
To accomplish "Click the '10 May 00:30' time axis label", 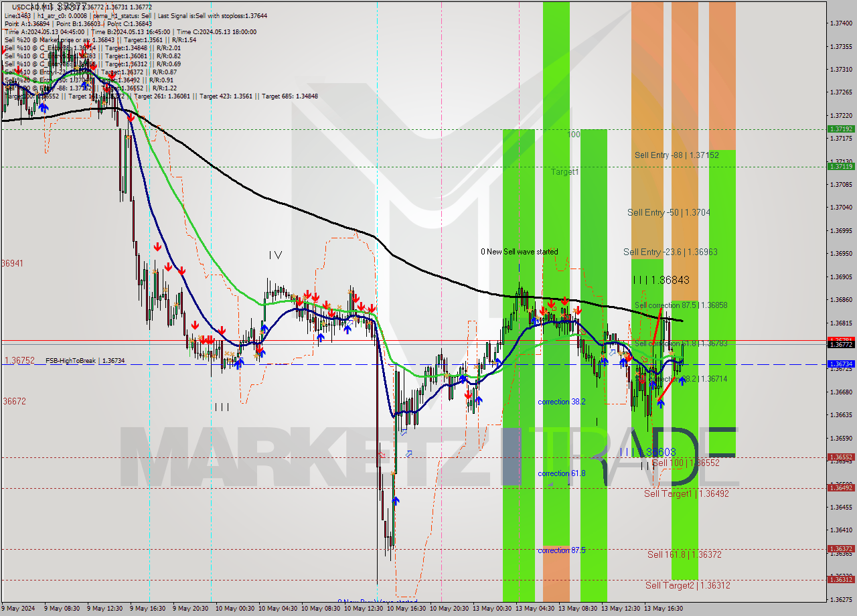I will coord(235,609).
